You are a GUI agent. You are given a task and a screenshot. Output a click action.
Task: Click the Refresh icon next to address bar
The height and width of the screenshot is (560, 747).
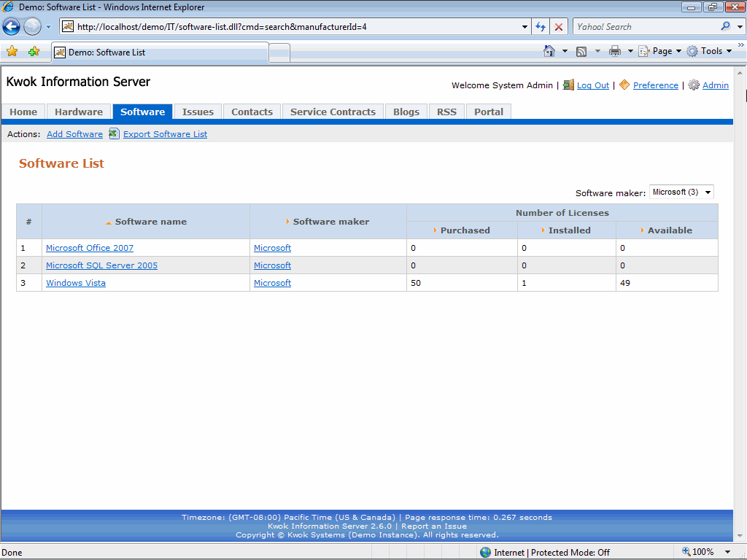[541, 27]
